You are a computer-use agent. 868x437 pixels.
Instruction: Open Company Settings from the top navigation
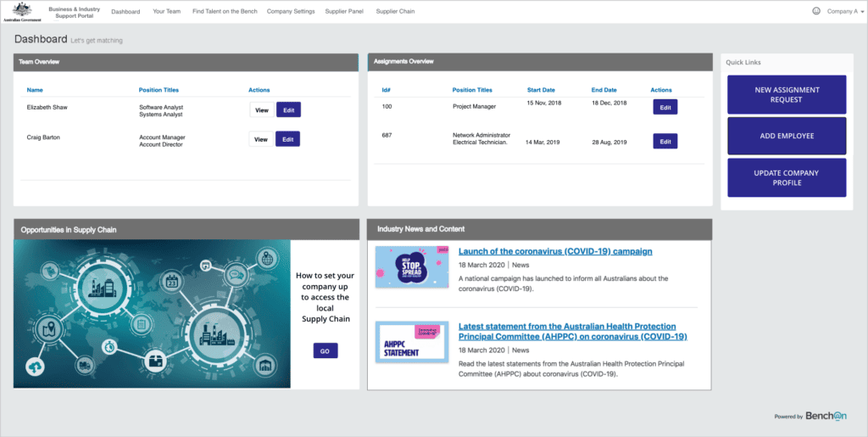[x=291, y=12]
